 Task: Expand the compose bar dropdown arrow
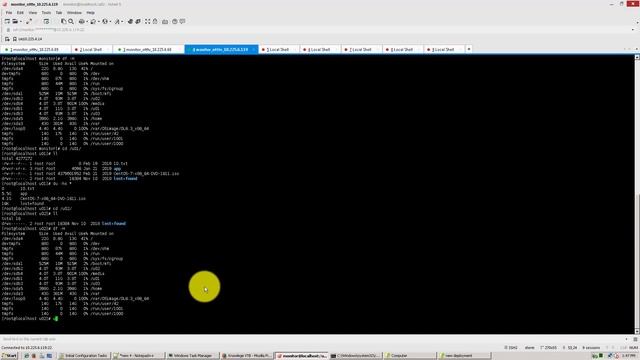pyautogui.click(x=627, y=339)
